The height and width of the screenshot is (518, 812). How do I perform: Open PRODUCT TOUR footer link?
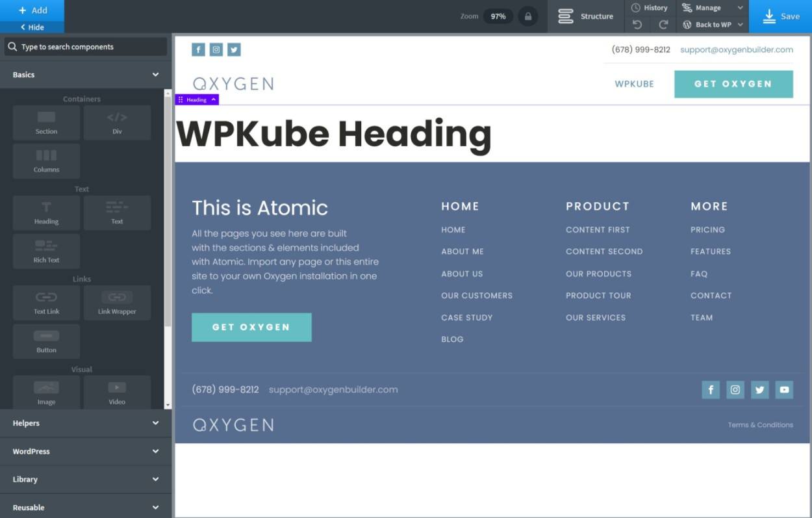pos(598,296)
